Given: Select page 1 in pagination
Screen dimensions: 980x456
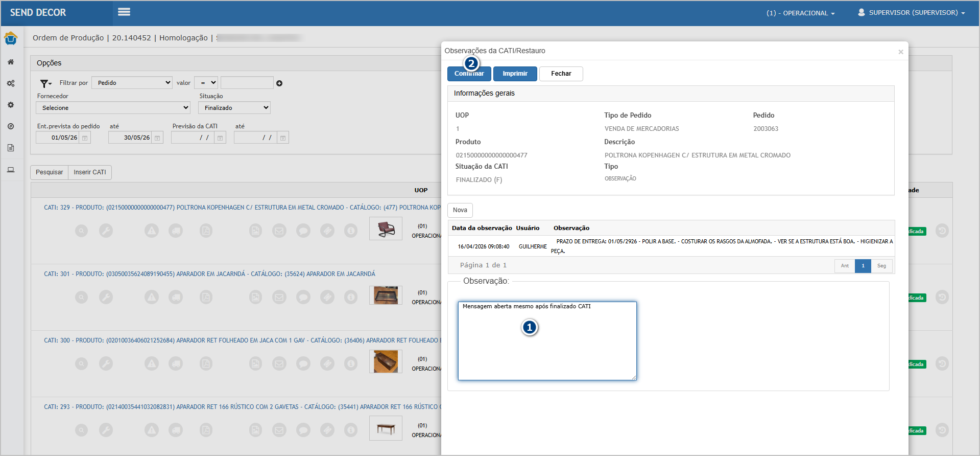Looking at the screenshot, I should point(863,266).
